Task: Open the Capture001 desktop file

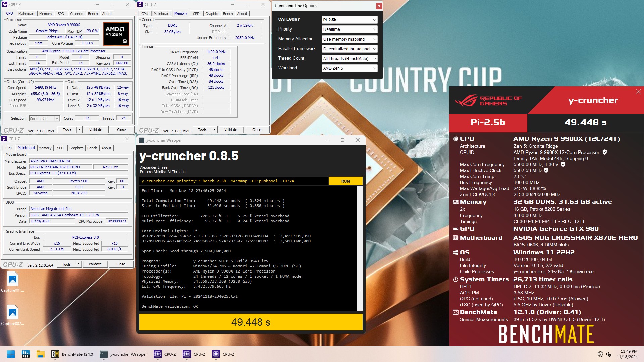Action: click(13, 282)
